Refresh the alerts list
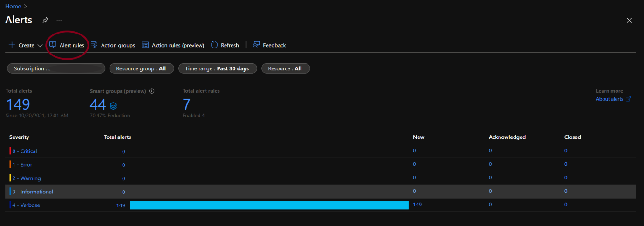The width and height of the screenshot is (644, 226). 225,45
